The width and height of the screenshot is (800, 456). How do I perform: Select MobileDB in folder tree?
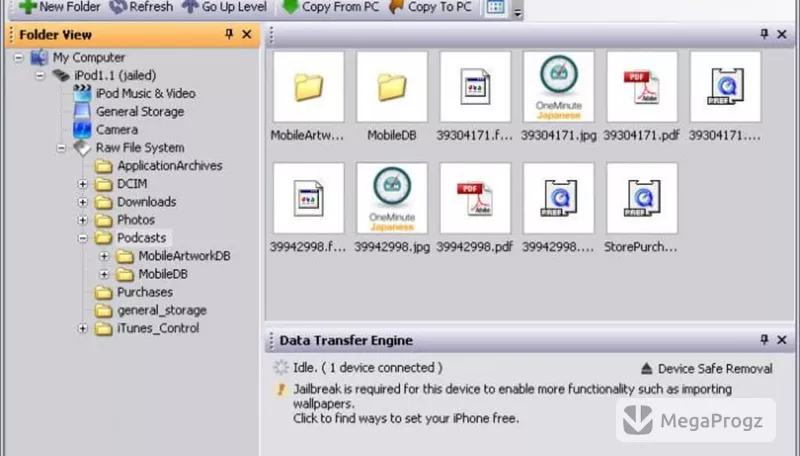click(x=163, y=274)
